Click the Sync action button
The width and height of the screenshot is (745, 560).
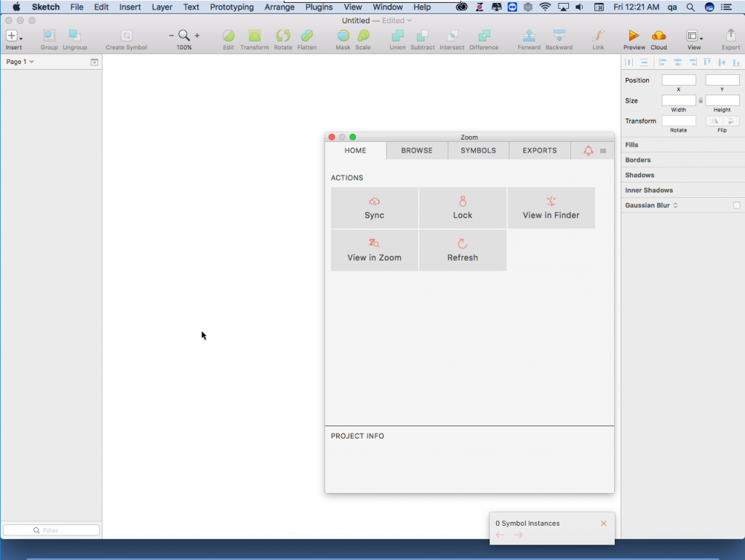(x=375, y=208)
